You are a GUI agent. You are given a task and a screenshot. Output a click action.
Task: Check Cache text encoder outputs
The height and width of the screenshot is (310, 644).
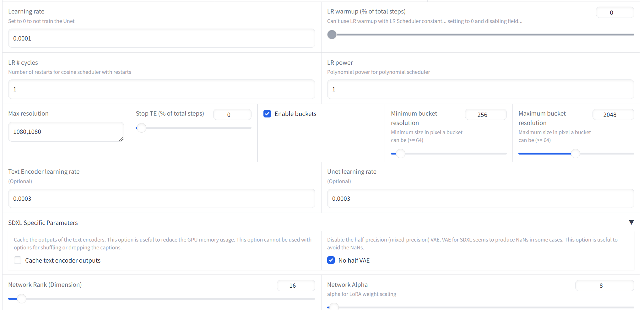(x=18, y=260)
